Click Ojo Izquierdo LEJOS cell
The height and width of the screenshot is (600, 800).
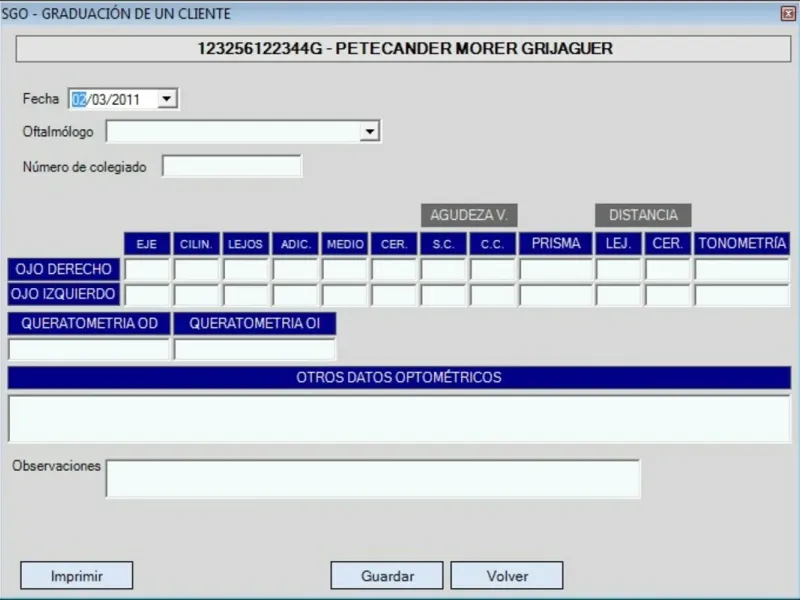pyautogui.click(x=245, y=295)
